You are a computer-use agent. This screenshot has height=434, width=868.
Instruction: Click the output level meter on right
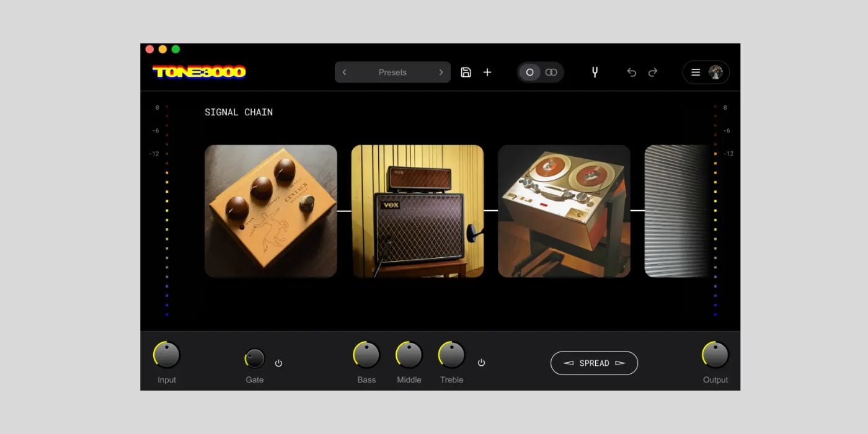(x=715, y=211)
